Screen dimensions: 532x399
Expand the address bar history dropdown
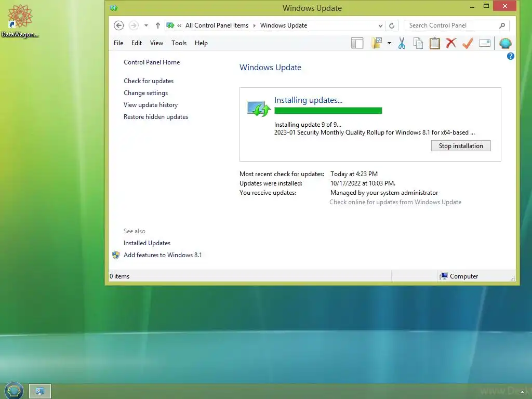tap(380, 25)
